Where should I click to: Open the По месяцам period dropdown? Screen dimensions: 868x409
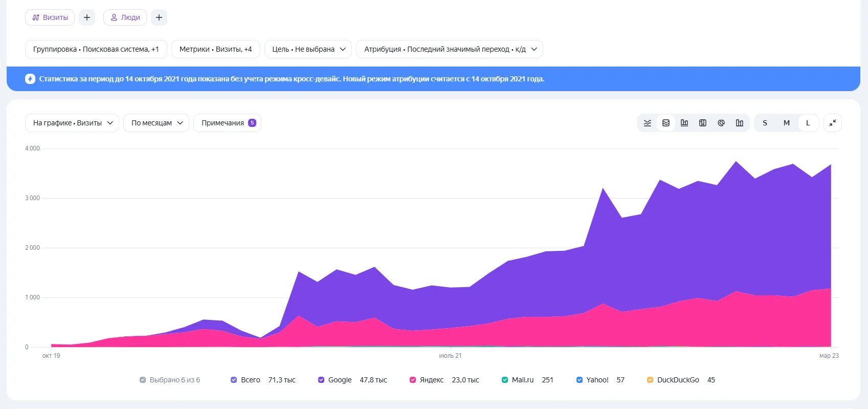[x=157, y=123]
